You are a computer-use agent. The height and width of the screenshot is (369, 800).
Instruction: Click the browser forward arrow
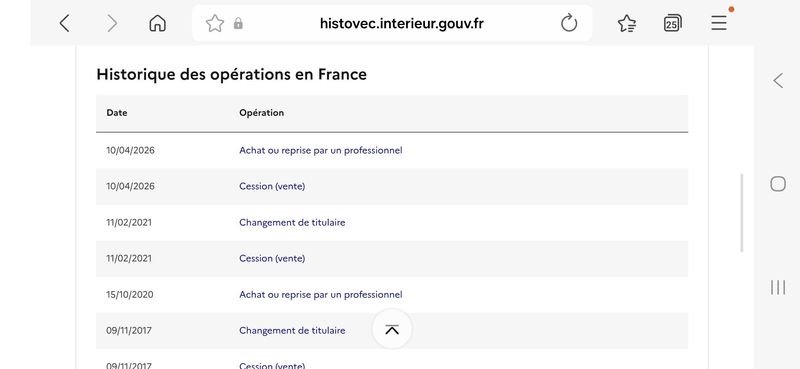pos(112,23)
